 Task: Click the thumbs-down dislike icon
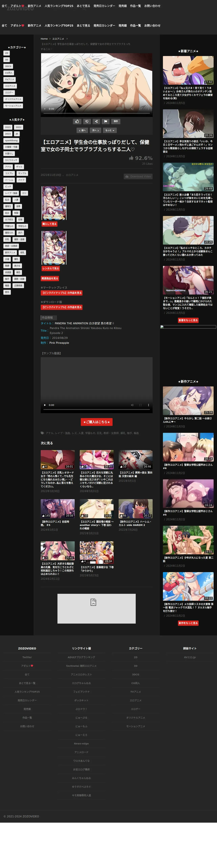[87, 121]
